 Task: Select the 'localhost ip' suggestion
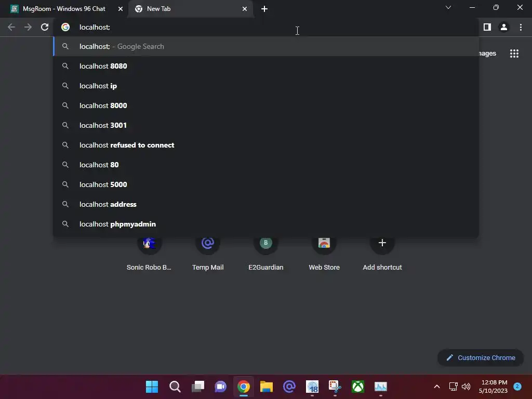tap(266, 86)
